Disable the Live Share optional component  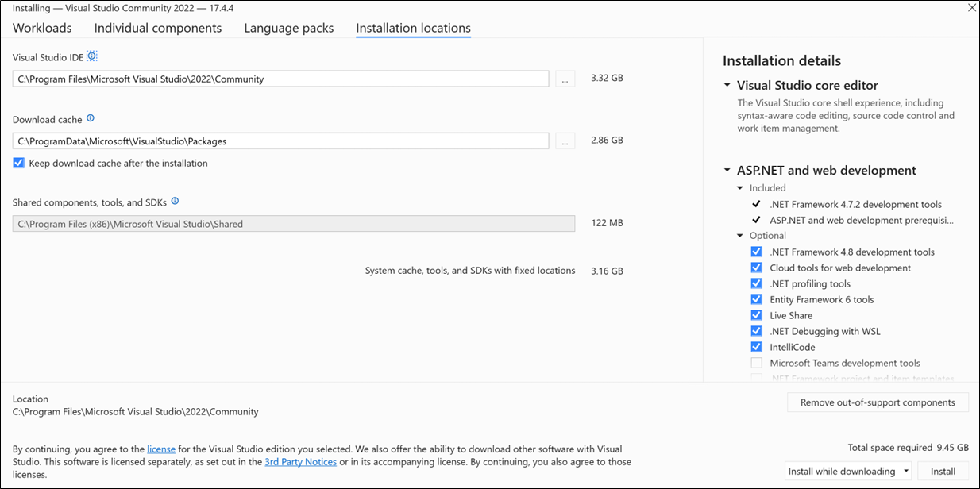(756, 316)
